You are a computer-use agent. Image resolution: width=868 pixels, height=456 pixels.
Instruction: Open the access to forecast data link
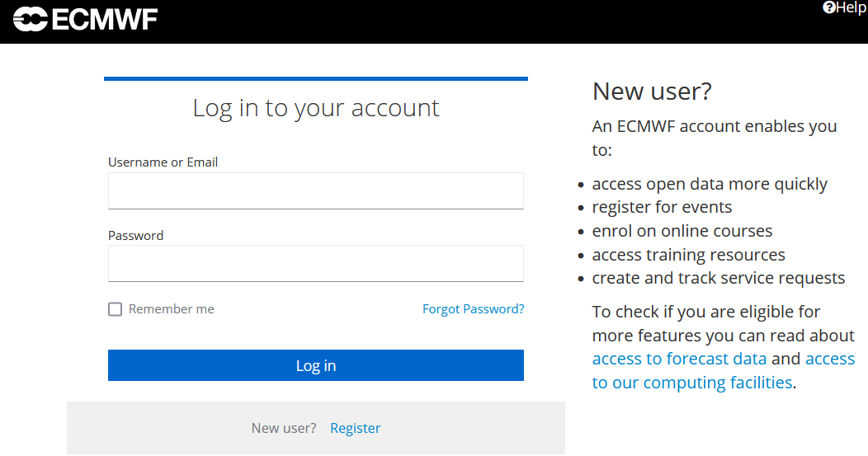point(679,359)
